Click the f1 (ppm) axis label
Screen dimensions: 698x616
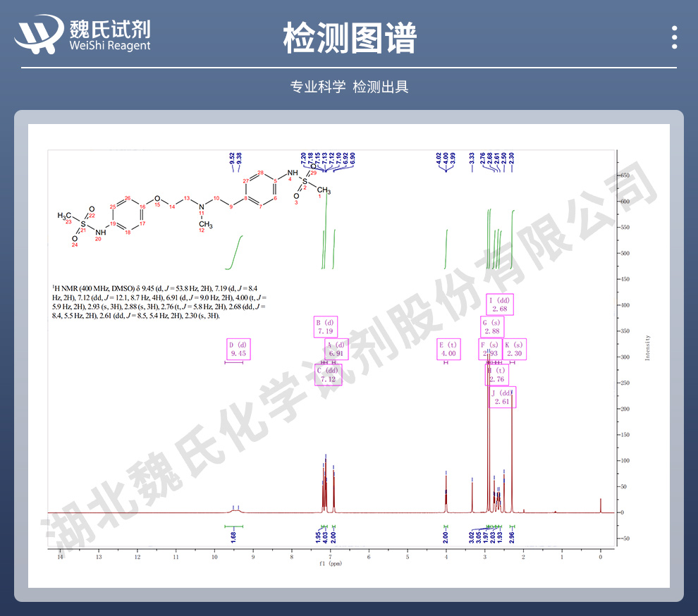(330, 563)
